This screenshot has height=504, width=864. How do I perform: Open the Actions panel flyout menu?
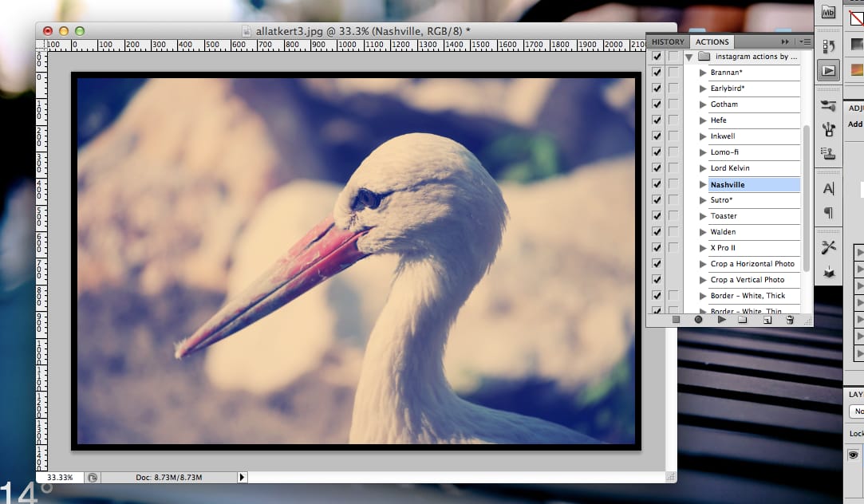coord(805,41)
